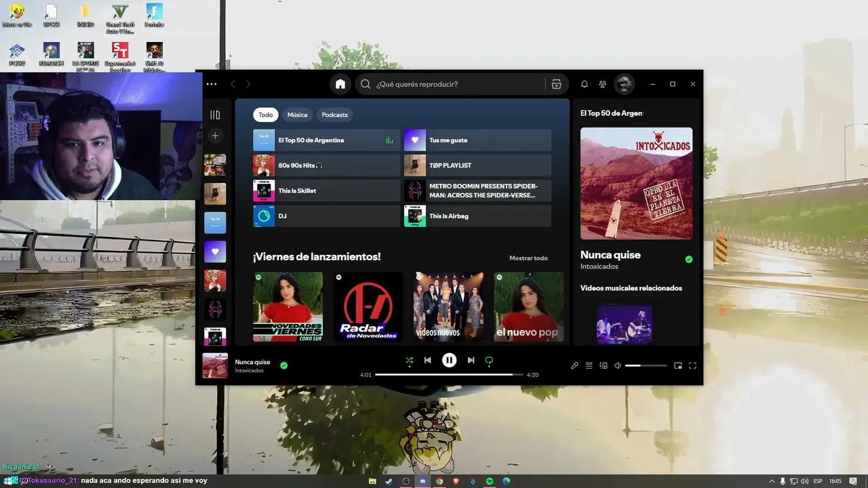The height and width of the screenshot is (488, 868).
Task: Open the TØP PLAYLIST shortcut
Action: coord(477,165)
